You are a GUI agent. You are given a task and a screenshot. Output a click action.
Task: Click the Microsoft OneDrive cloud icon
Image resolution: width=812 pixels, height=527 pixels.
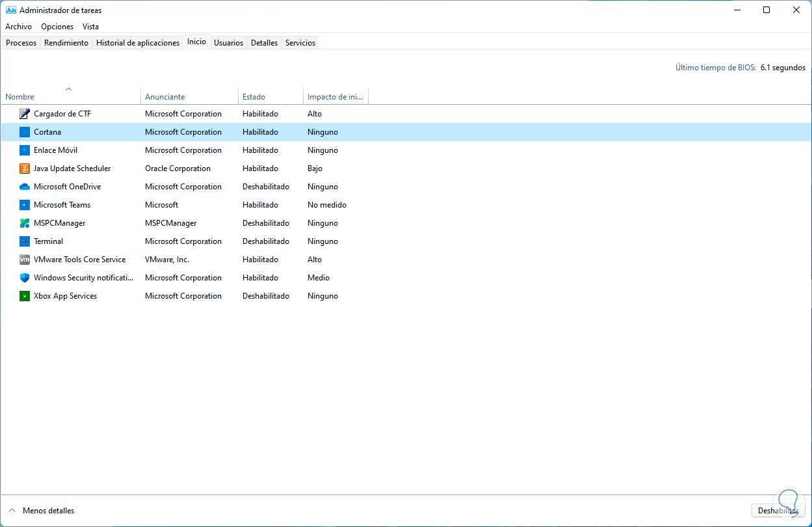pyautogui.click(x=25, y=187)
